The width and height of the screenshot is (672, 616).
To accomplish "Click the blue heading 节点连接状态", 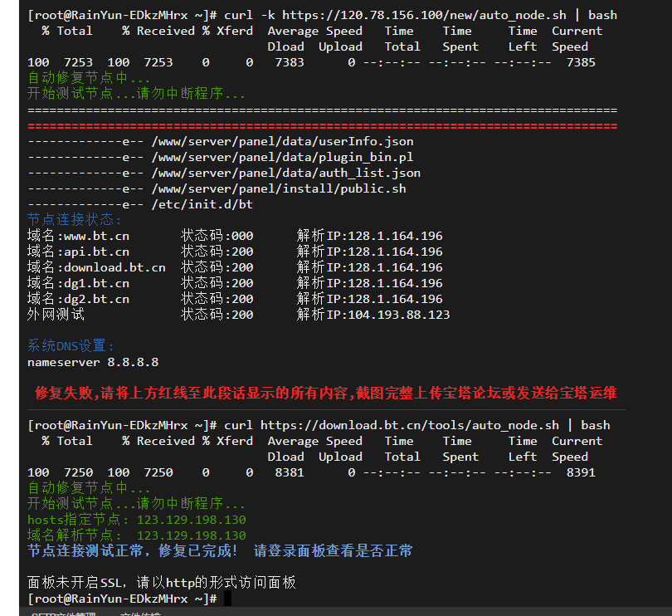I will click(75, 220).
